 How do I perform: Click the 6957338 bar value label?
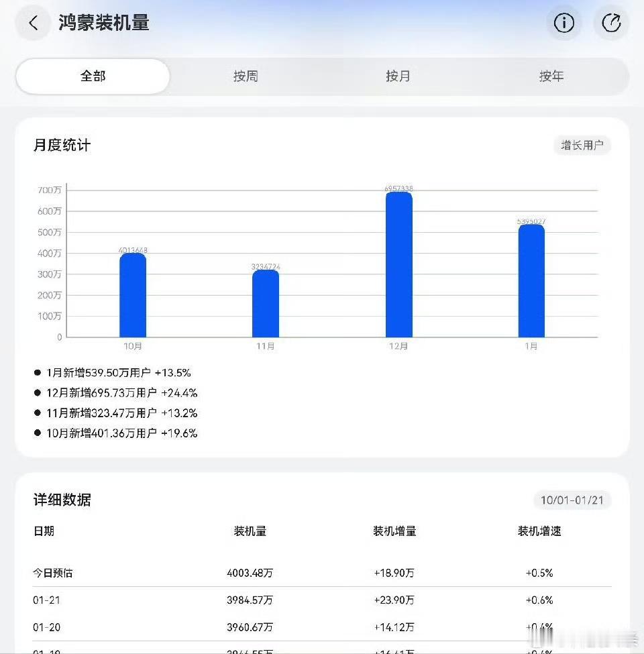(x=398, y=188)
